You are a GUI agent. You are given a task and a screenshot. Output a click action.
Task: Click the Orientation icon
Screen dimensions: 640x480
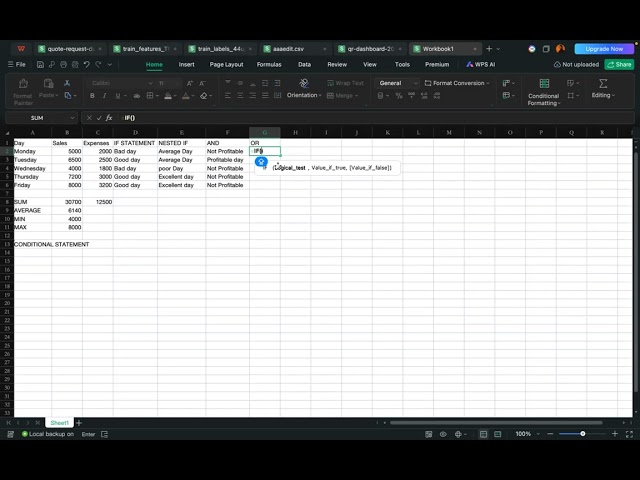point(304,83)
